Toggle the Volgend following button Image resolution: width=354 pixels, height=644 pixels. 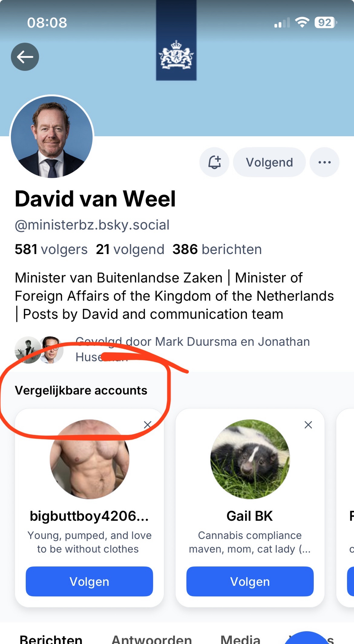point(269,162)
